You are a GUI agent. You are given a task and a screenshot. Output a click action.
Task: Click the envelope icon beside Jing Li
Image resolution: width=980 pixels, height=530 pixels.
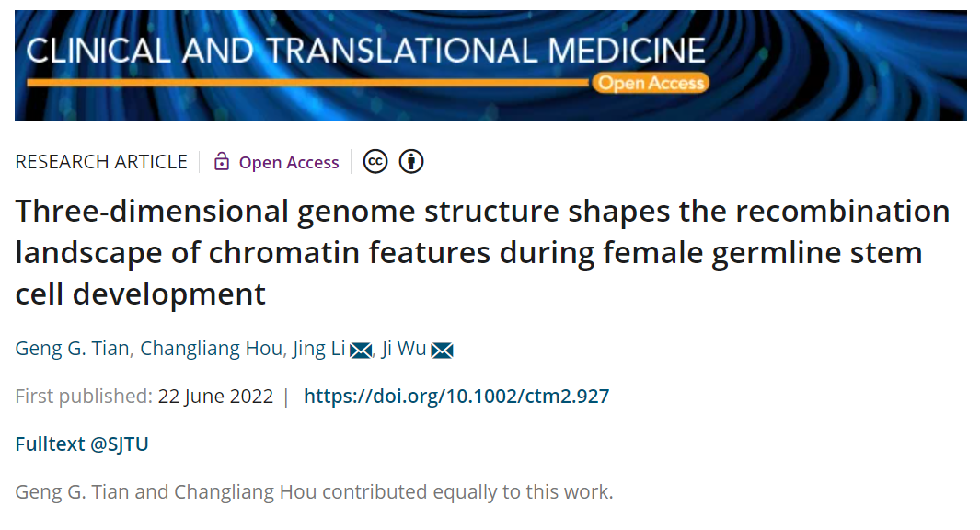point(361,351)
